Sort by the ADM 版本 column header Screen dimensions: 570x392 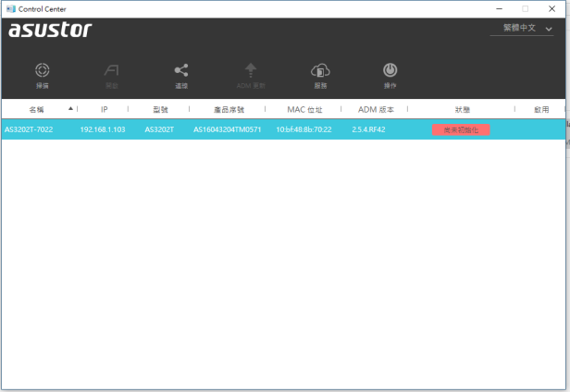click(376, 109)
